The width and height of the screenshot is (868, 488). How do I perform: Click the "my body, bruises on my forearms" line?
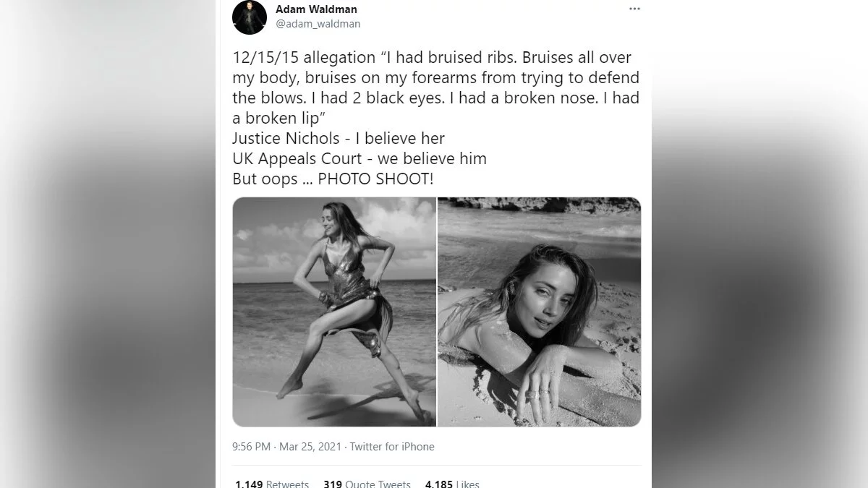435,77
